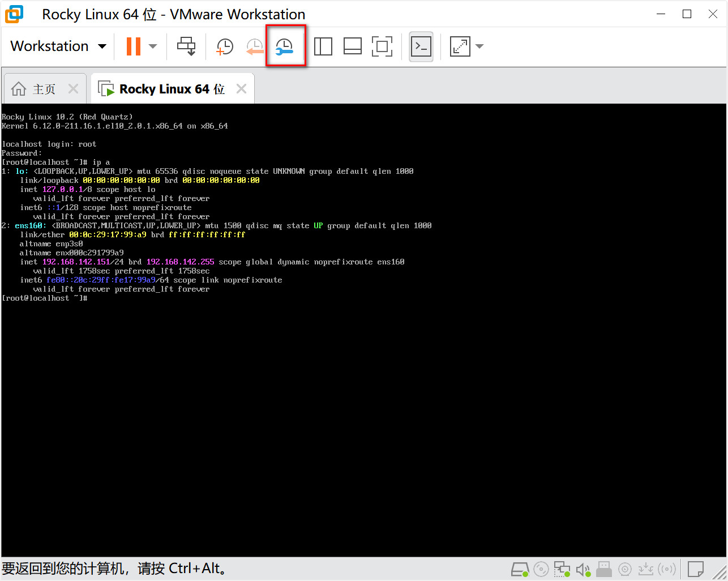
Task: Toggle the thumbnail bar view
Action: [353, 46]
